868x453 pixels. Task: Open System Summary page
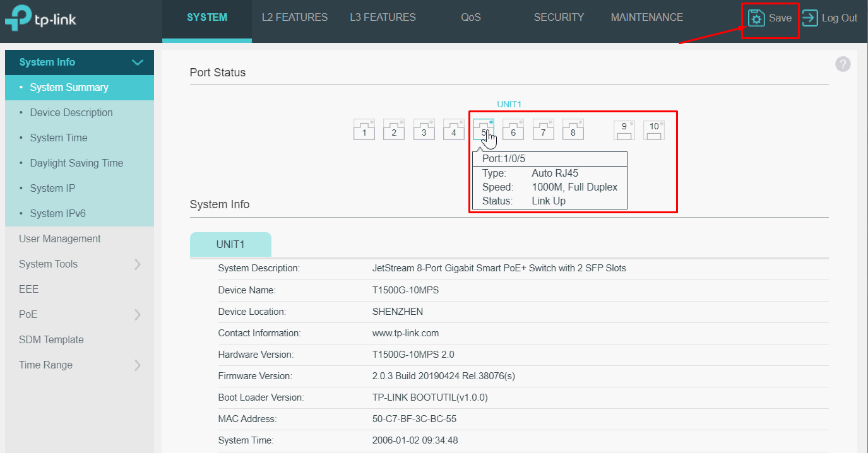(x=80, y=88)
